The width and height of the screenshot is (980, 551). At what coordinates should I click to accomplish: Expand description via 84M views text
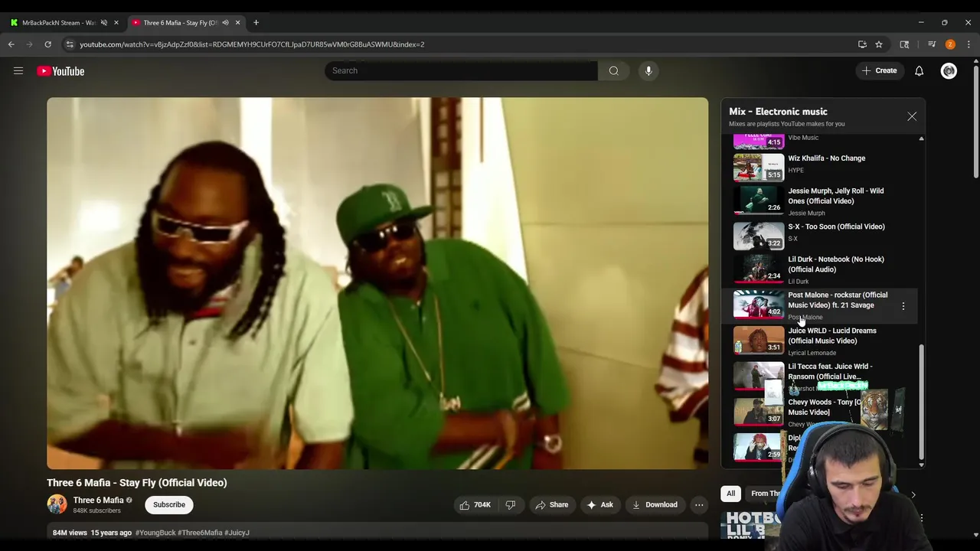click(x=70, y=533)
